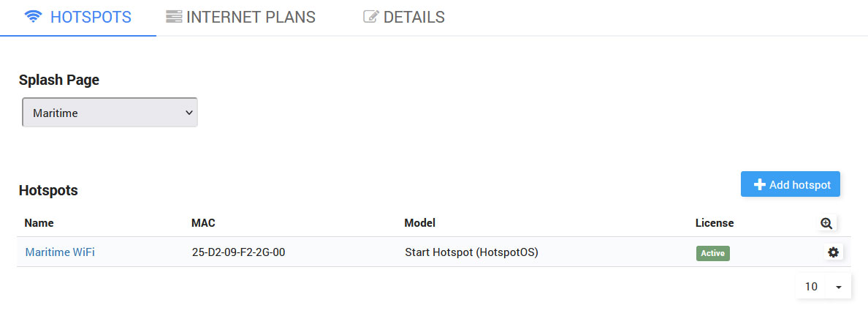Open the DETAILS tab
This screenshot has height=316, width=868.
point(414,17)
